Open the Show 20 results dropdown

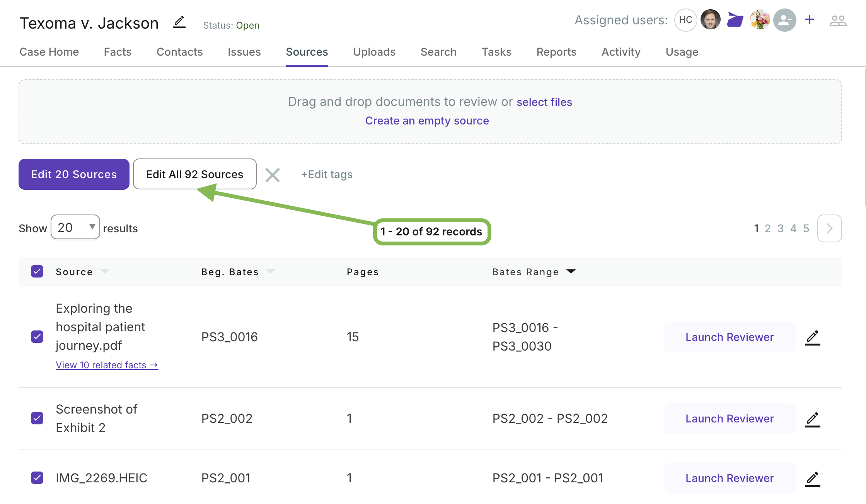pos(75,227)
